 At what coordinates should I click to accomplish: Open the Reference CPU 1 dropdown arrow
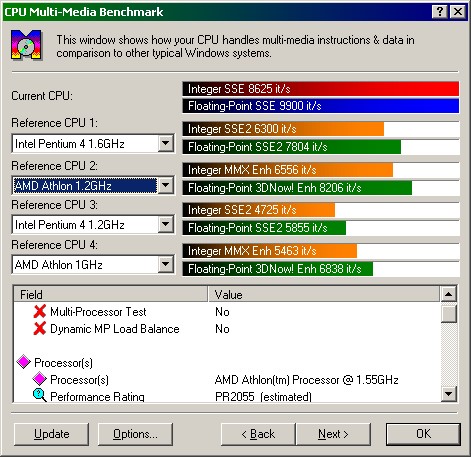[x=166, y=144]
